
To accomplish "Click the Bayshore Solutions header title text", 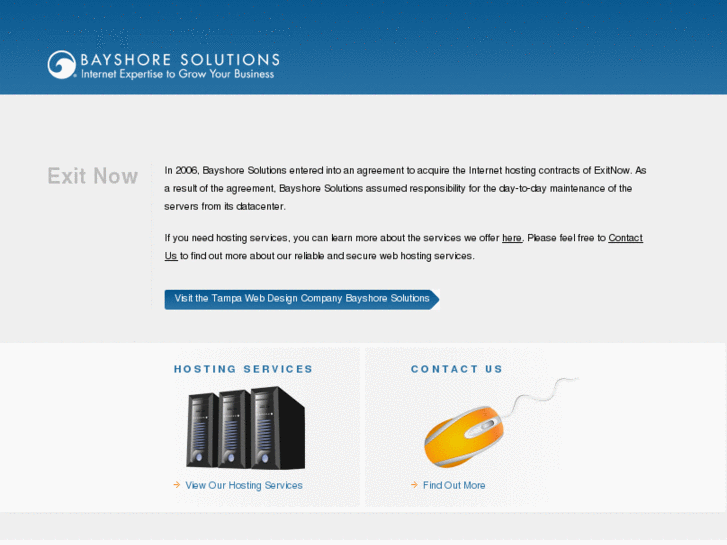I will tap(180, 60).
